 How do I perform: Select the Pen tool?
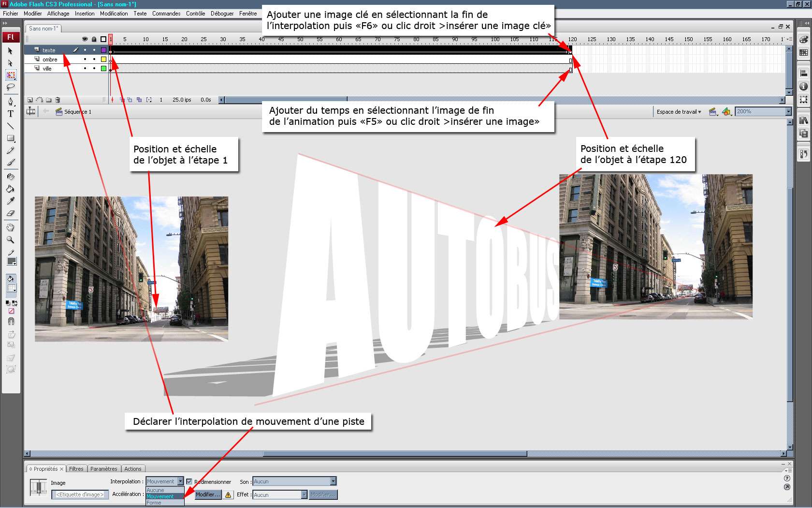[x=11, y=102]
